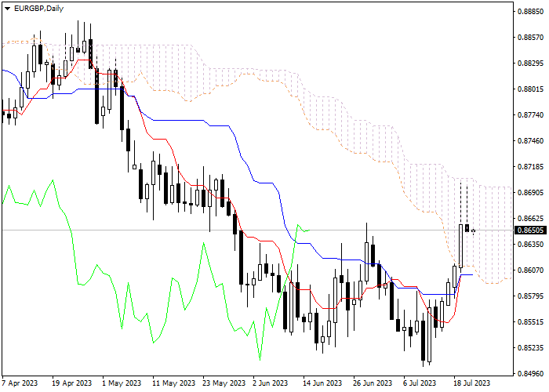Click the 0.85235 price axis label
549x392 pixels.
[530, 348]
